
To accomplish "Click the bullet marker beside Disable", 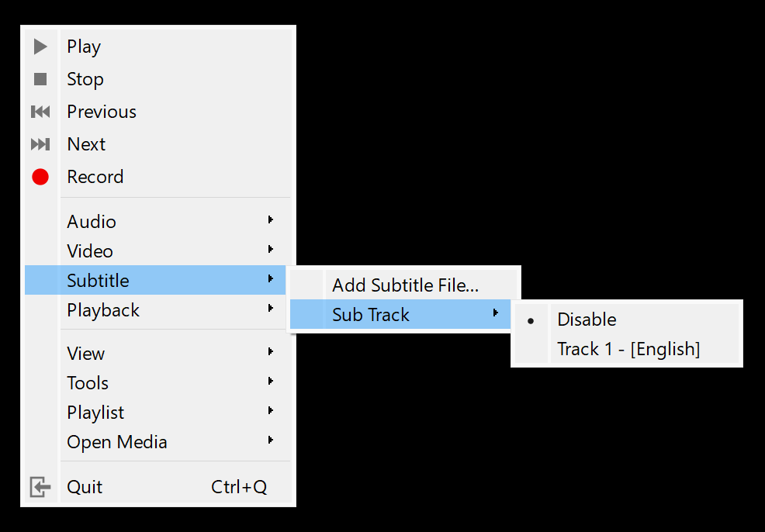I will (531, 320).
